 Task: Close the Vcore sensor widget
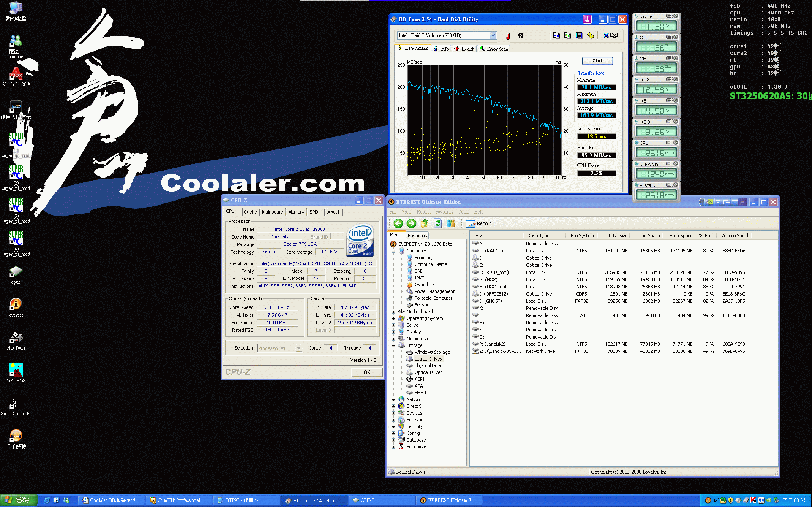pos(676,16)
